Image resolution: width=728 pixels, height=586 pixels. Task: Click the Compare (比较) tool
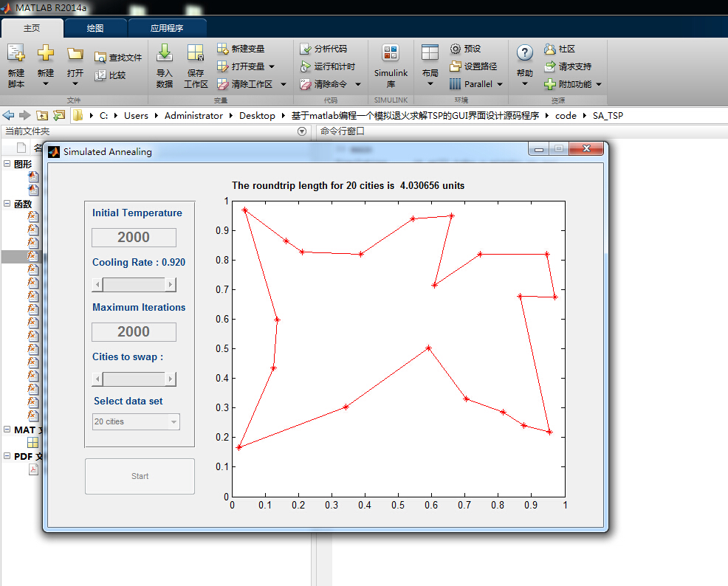(x=110, y=75)
